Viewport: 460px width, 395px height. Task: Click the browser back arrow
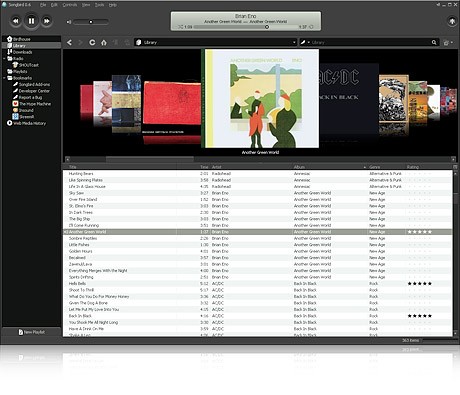pos(69,42)
